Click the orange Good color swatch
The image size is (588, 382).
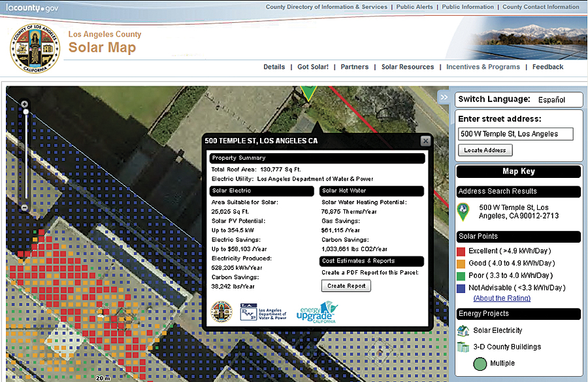coord(461,264)
